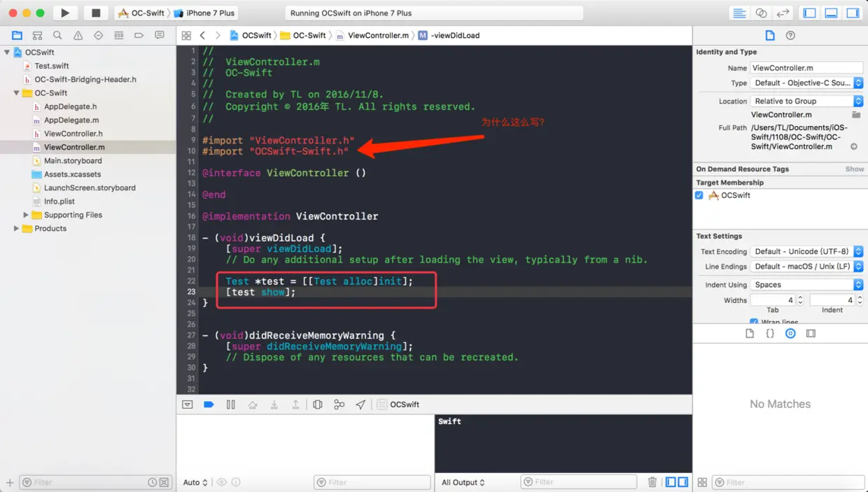The height and width of the screenshot is (492, 868).
Task: Show the Quick Help inspector
Action: pos(790,36)
